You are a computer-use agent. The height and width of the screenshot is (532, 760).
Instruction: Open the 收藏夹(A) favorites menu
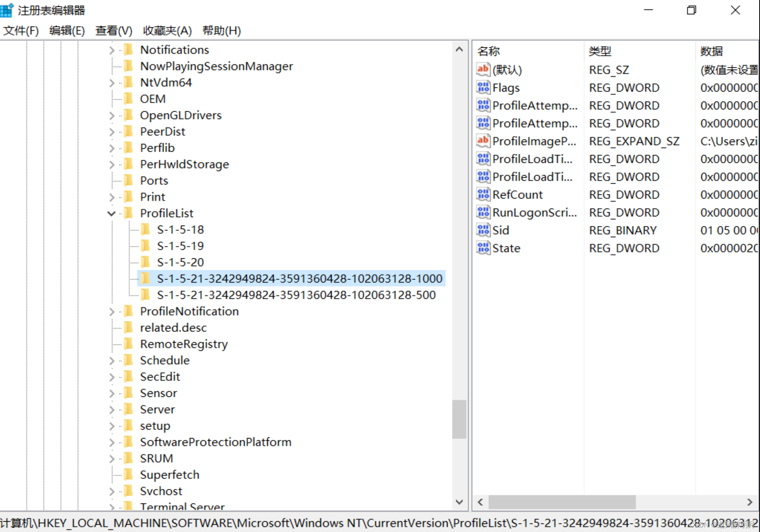[x=167, y=30]
